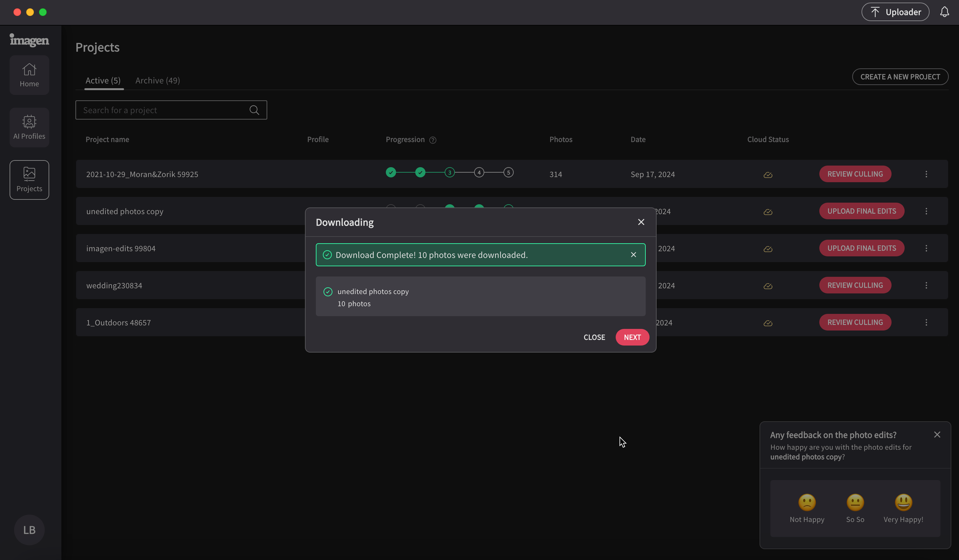Click cloud status icon for wedding230834
Image resolution: width=959 pixels, height=560 pixels.
(x=768, y=286)
